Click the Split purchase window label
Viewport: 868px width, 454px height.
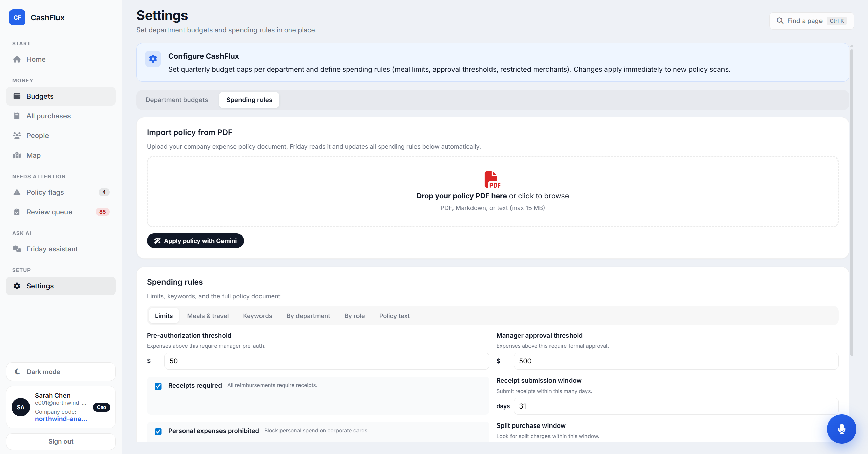(x=531, y=425)
